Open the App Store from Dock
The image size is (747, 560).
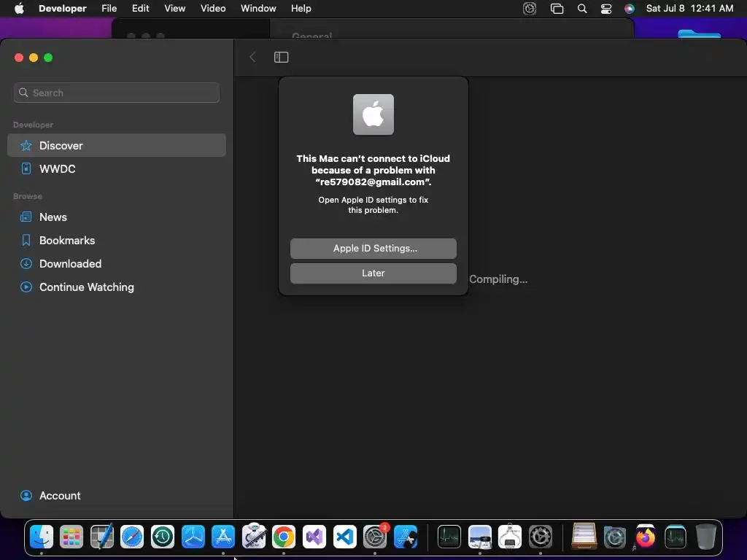223,537
